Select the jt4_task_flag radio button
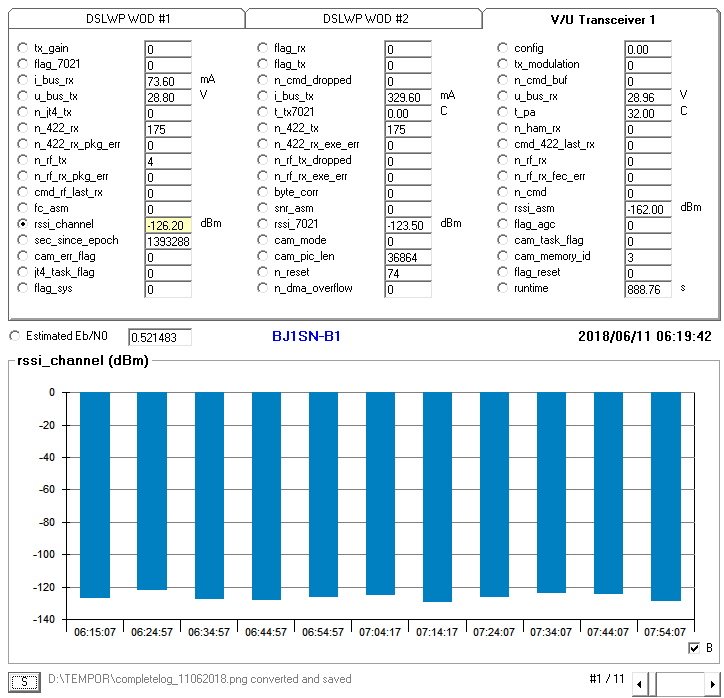 22,272
